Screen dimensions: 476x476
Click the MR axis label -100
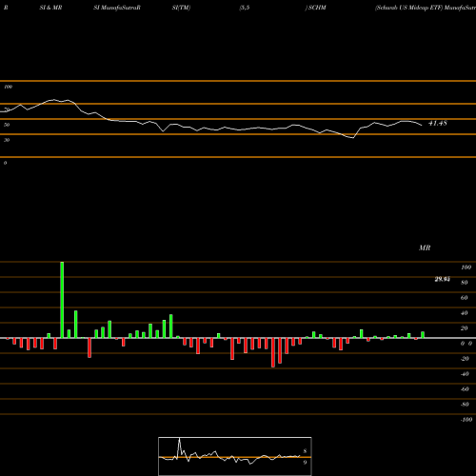point(466,420)
